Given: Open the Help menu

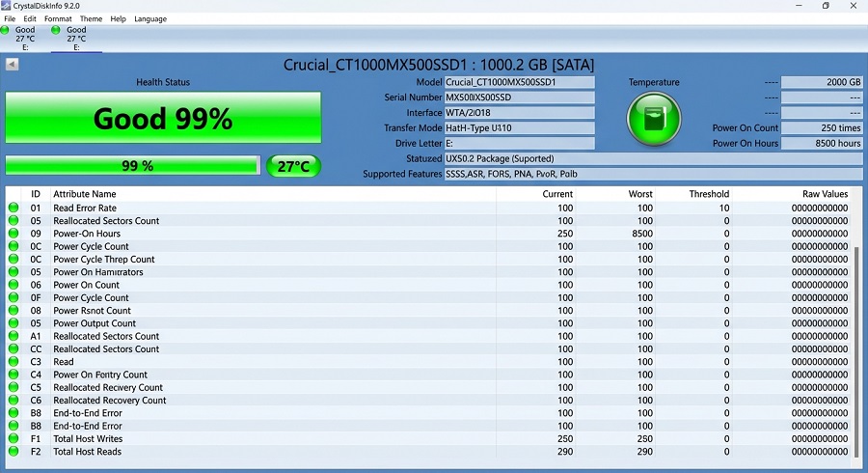Looking at the screenshot, I should [x=118, y=19].
